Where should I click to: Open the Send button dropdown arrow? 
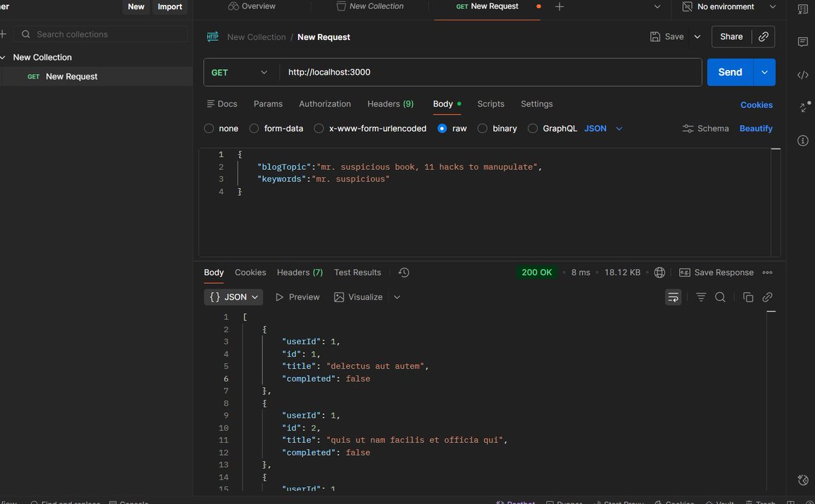(765, 72)
